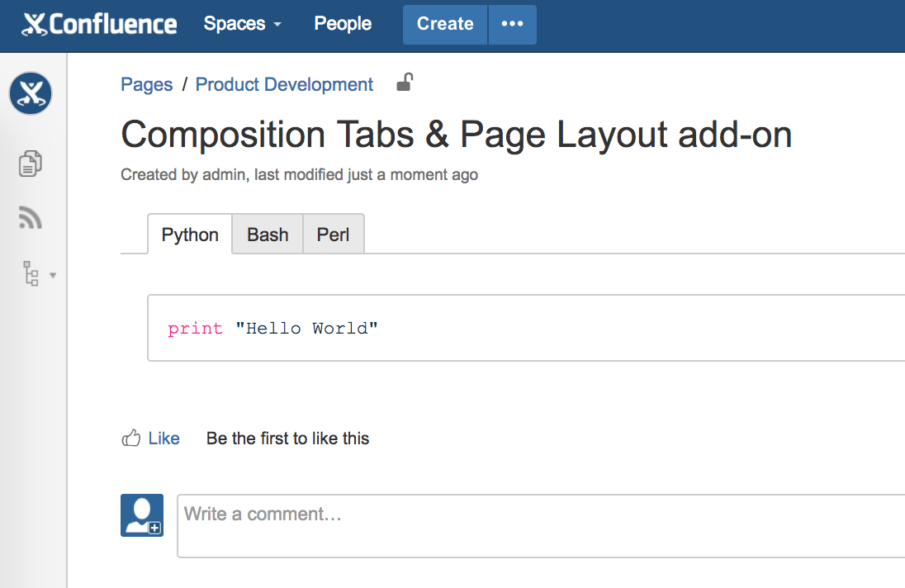Unlock page restrictions via the lock toggle
This screenshot has width=905, height=588.
point(404,83)
